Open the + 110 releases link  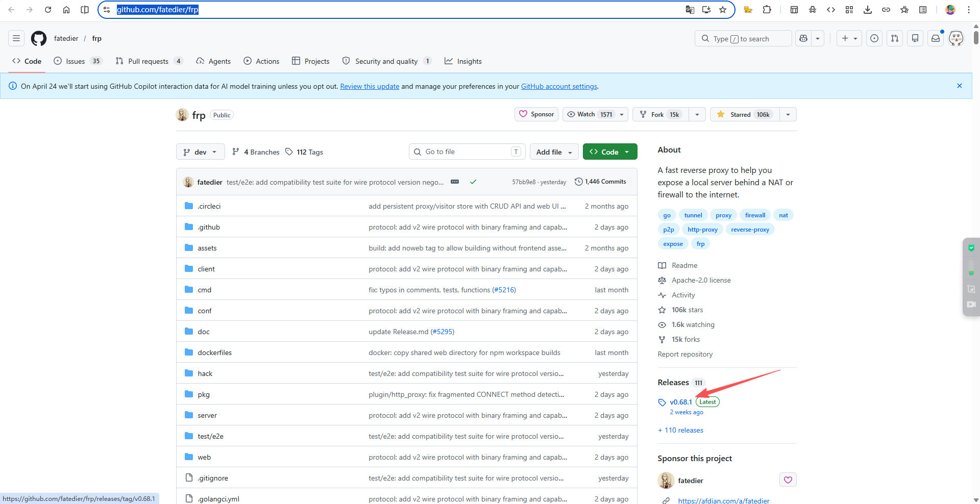coord(680,430)
